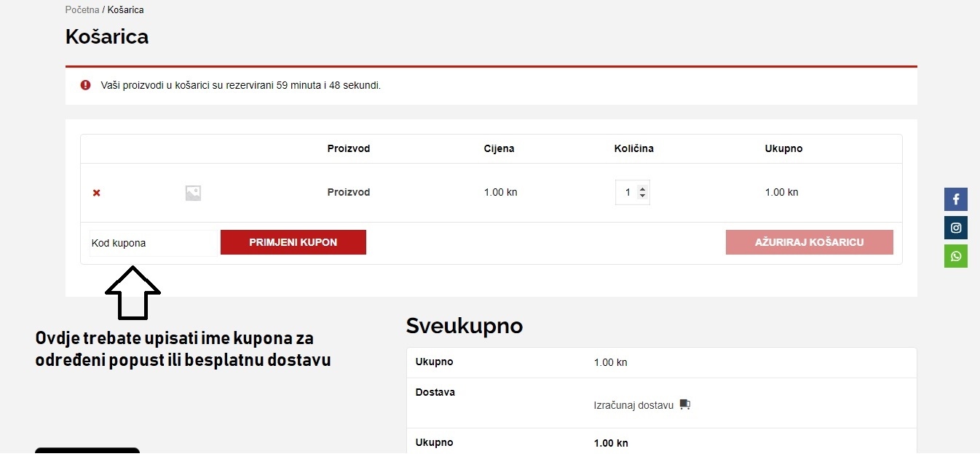Click inside the quantity number field

tap(627, 193)
